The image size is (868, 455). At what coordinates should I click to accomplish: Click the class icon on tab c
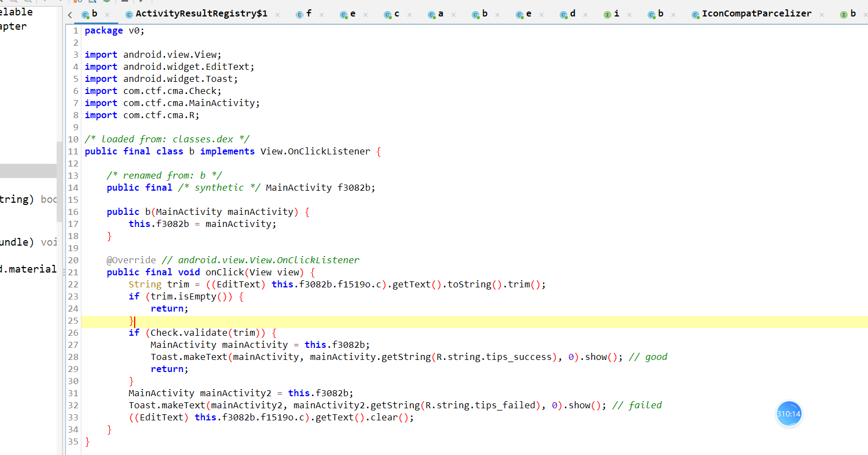click(x=388, y=14)
